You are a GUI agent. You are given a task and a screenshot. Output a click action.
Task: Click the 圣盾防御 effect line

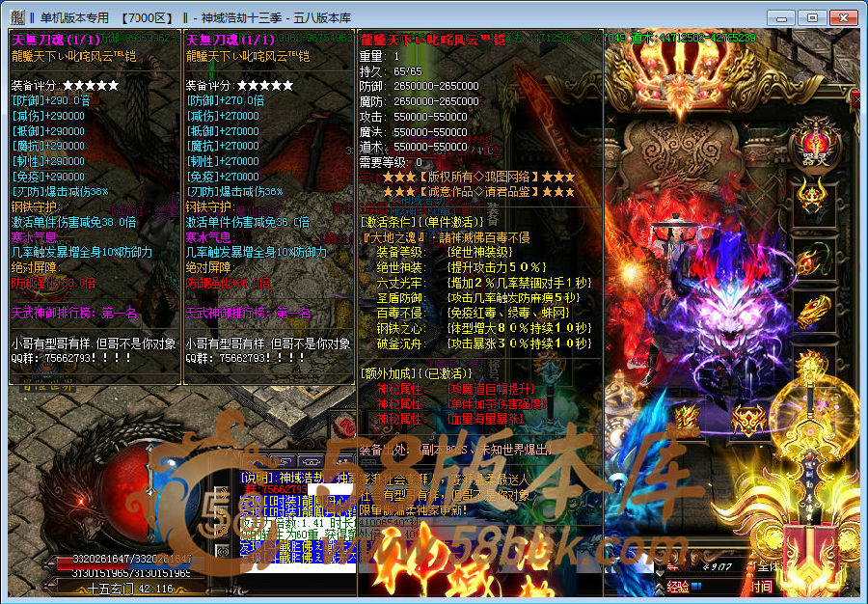pos(478,298)
